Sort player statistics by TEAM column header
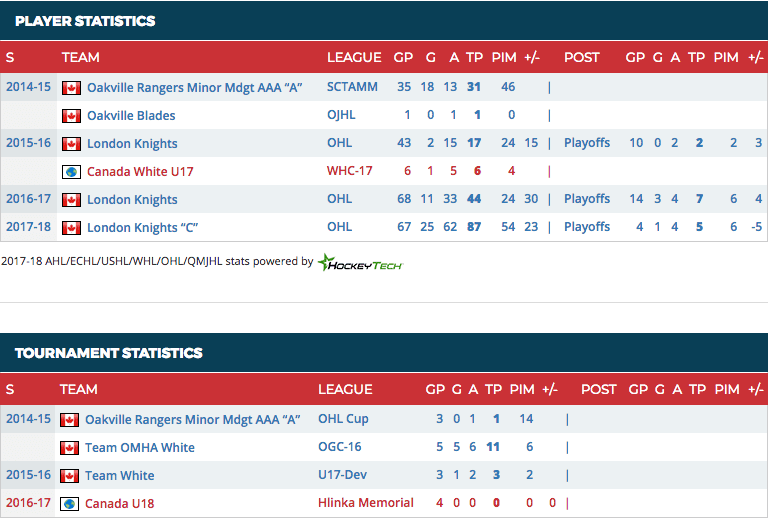Screen dimensions: 769x519 81,57
